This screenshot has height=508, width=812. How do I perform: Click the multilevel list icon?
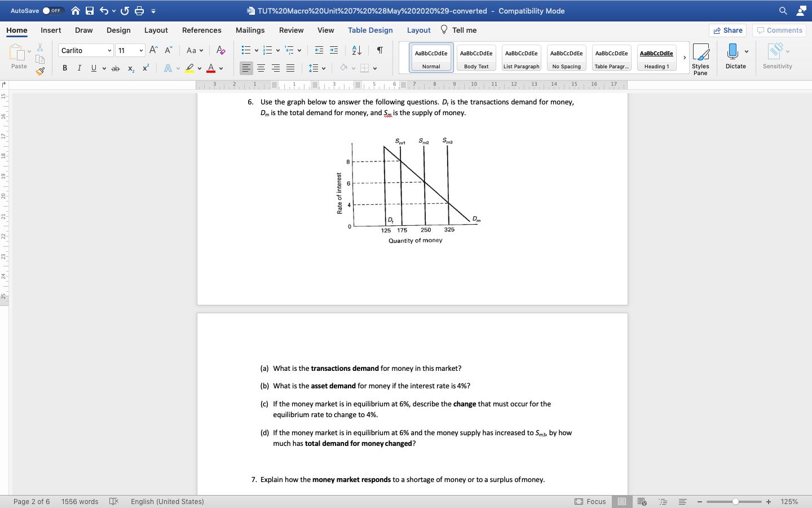click(289, 50)
